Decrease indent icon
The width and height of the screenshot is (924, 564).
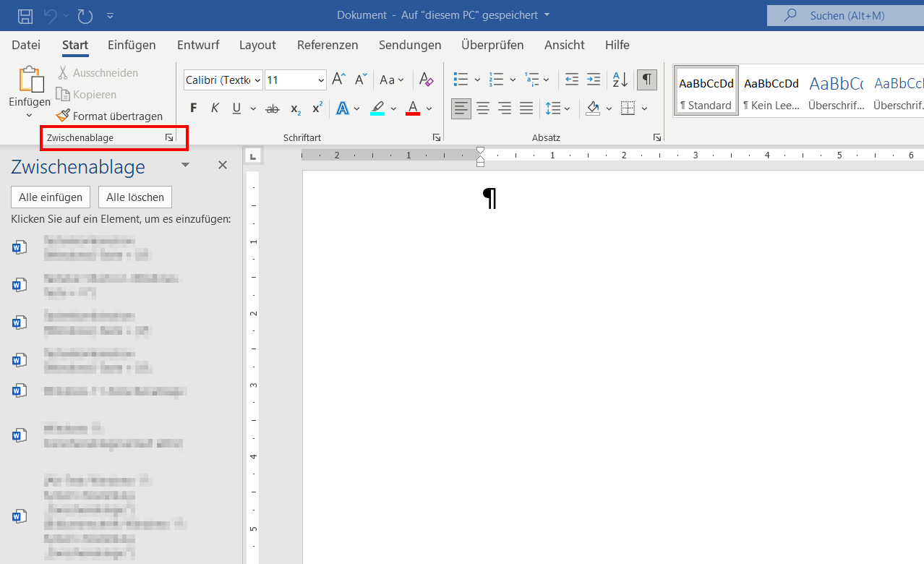pos(572,80)
